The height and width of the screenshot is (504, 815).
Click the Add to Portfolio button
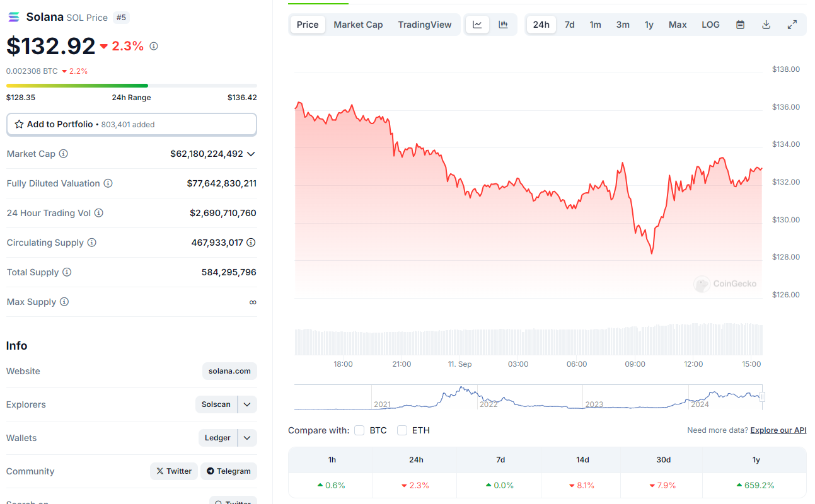point(132,124)
